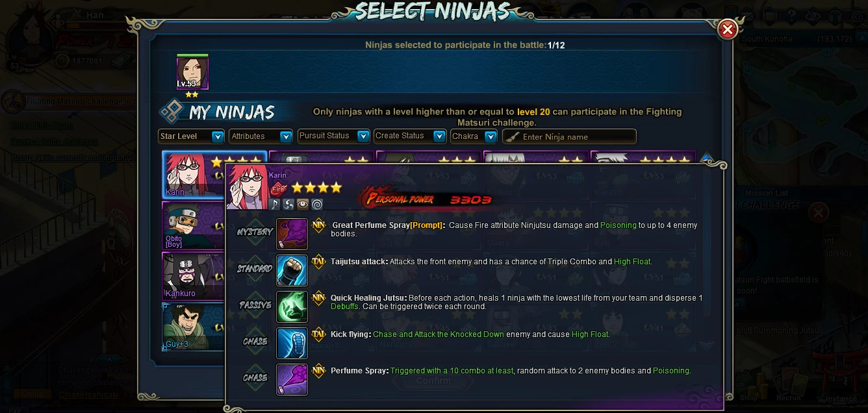Select the Karin ninja card
868x413 pixels.
[194, 175]
